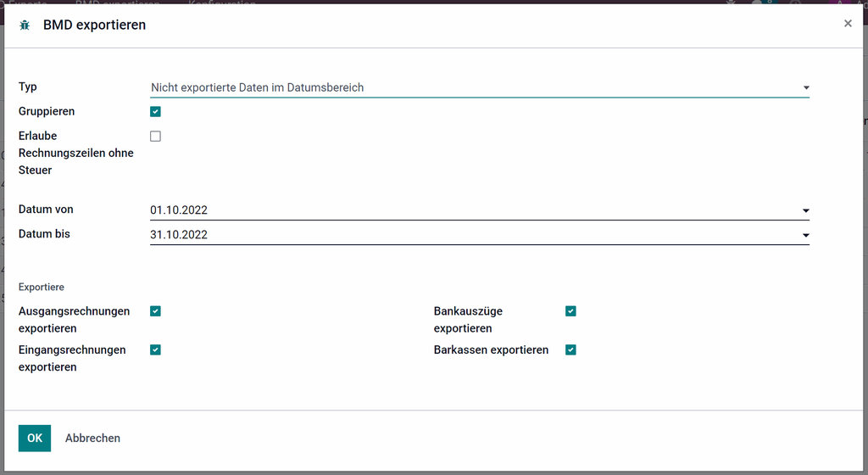Image resolution: width=868 pixels, height=475 pixels.
Task: Click the Typ label
Action: (28, 87)
